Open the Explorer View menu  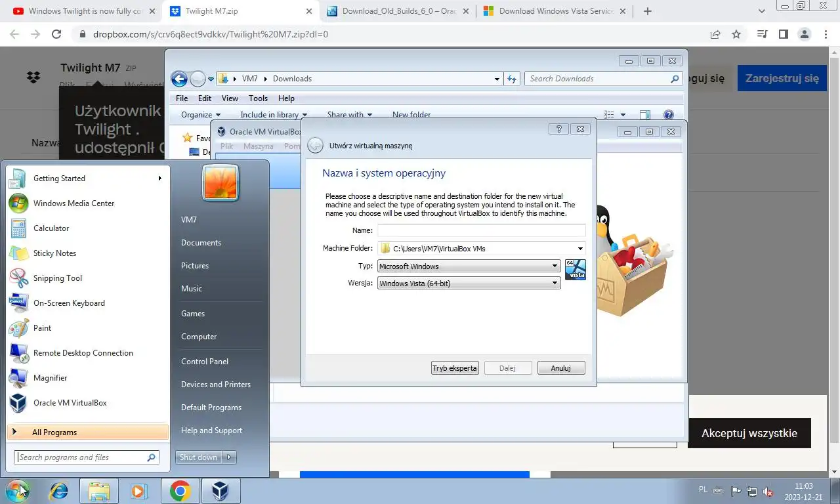(230, 98)
